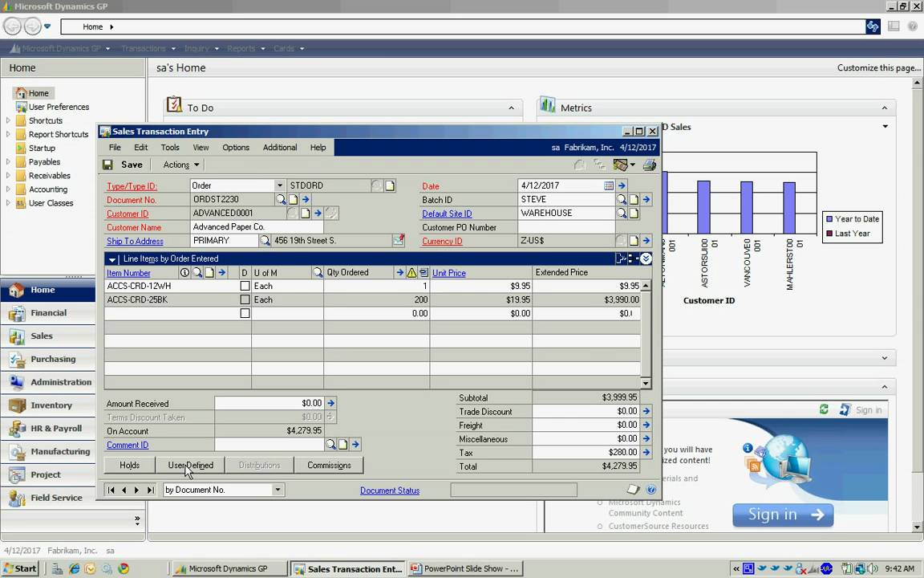924x578 pixels.
Task: Click the Save disk icon in Sales Transaction Entry
Action: (x=107, y=165)
